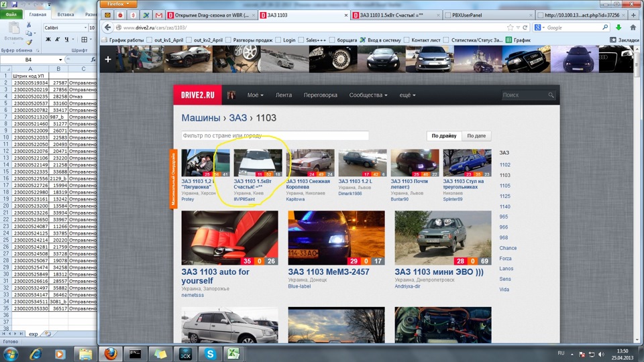Open the green-blue X pinned tab

click(146, 15)
